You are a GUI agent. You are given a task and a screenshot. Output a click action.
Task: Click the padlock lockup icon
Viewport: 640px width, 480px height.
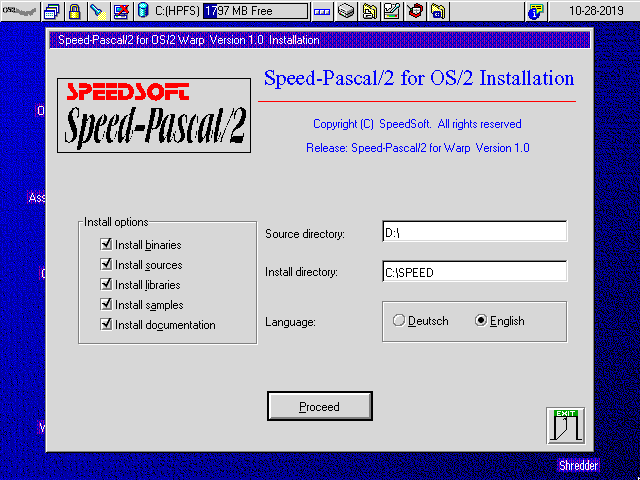(74, 11)
